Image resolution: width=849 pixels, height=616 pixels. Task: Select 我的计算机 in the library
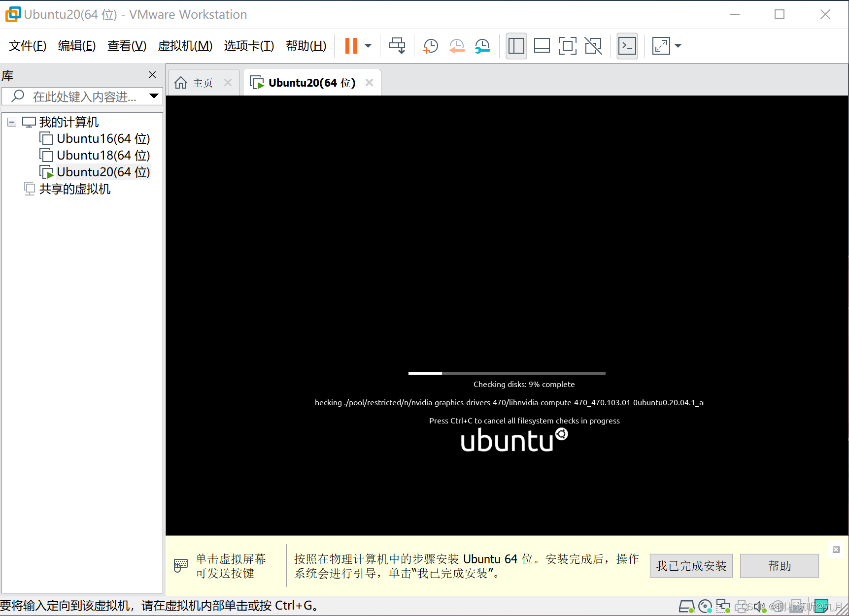coord(69,122)
